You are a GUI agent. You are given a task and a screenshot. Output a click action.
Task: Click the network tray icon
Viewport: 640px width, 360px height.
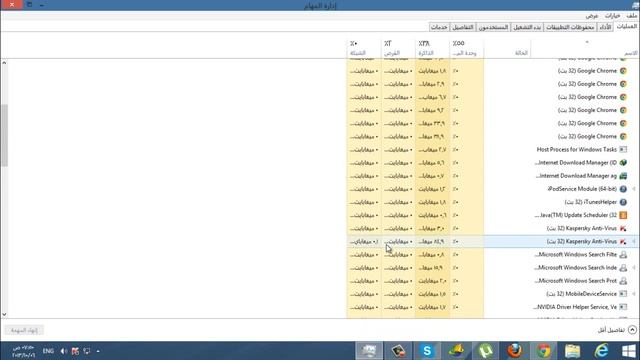[x=87, y=351]
